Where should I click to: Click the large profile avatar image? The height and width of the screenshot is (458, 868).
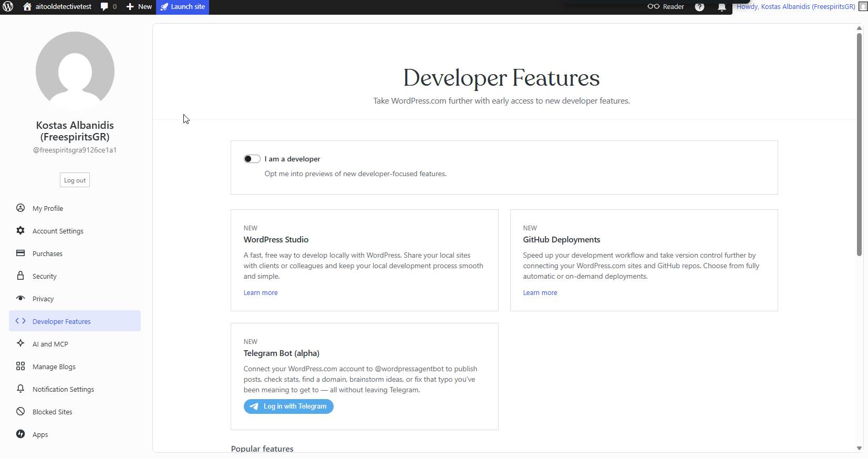(75, 71)
